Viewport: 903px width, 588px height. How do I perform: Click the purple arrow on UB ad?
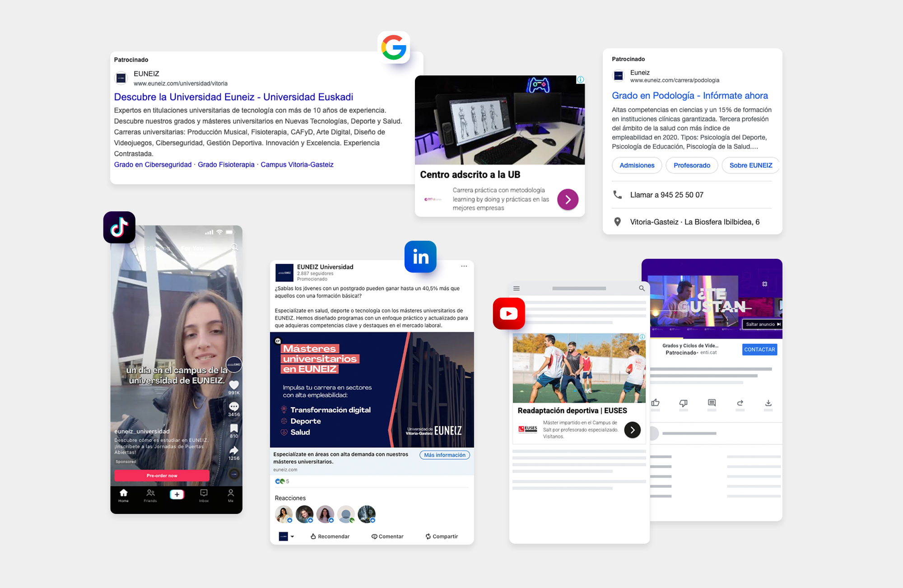pos(568,199)
